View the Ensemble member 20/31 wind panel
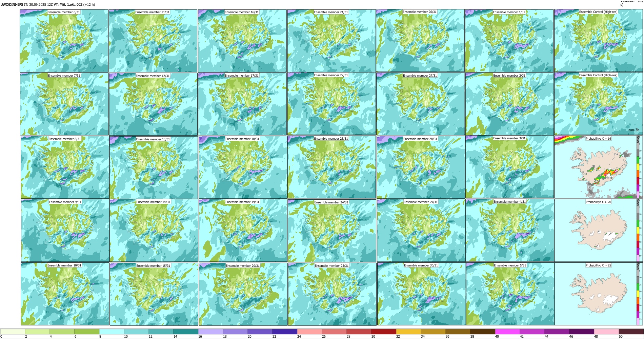This screenshot has width=644, height=339. tap(243, 294)
